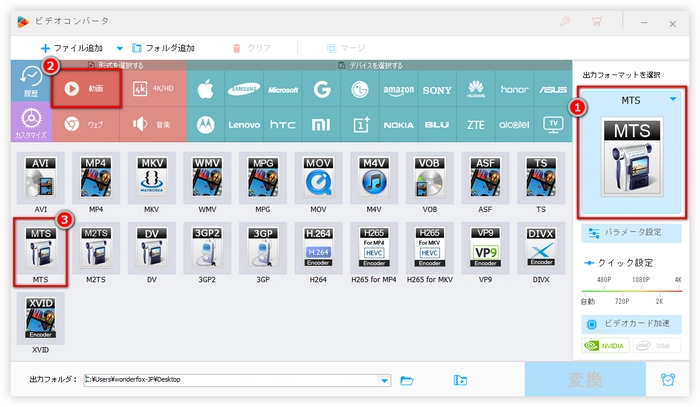Pick the M4V format icon
The height and width of the screenshot is (407, 700).
374,178
